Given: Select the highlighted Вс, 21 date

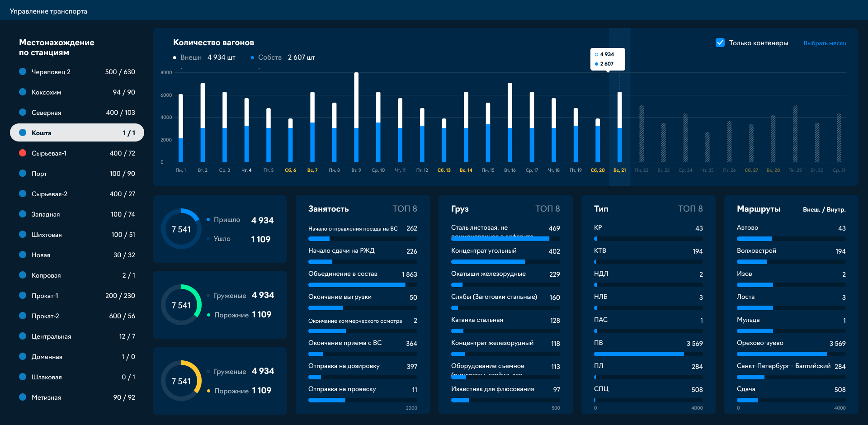Looking at the screenshot, I should pos(620,170).
